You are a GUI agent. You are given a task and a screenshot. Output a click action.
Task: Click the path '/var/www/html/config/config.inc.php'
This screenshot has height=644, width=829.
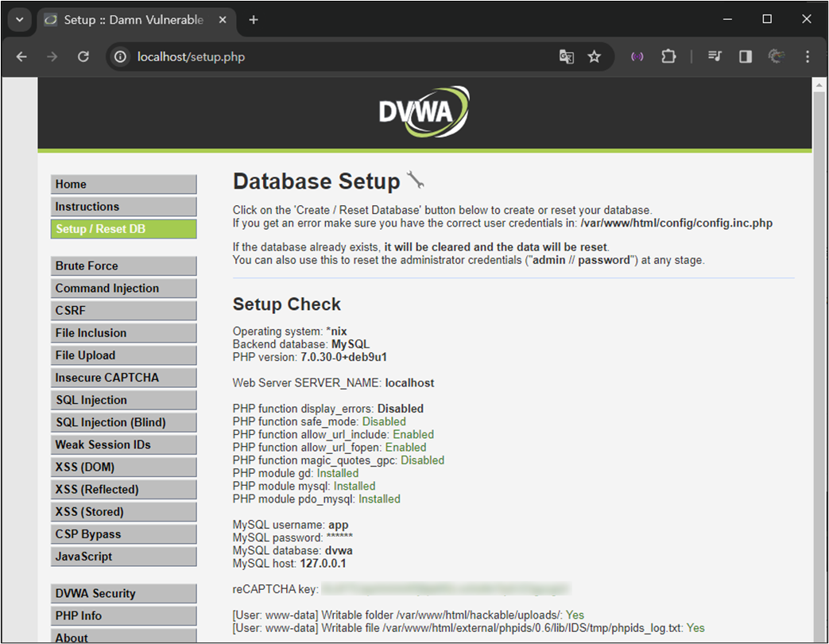(676, 223)
